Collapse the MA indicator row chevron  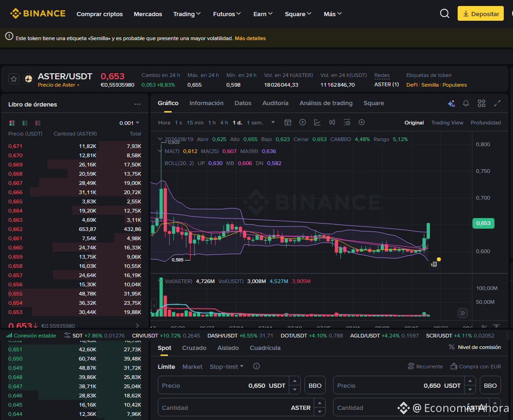pos(160,151)
